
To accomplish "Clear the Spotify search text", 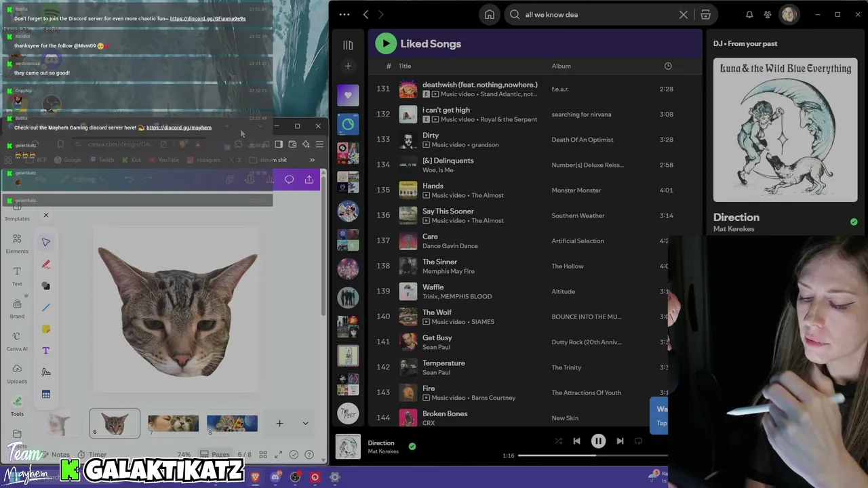I will [x=684, y=15].
